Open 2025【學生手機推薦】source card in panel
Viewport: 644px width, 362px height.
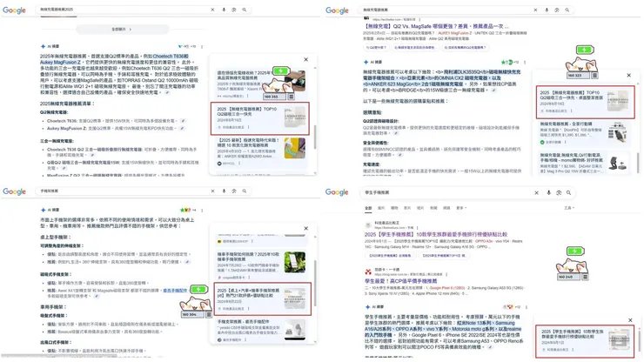pos(585,340)
